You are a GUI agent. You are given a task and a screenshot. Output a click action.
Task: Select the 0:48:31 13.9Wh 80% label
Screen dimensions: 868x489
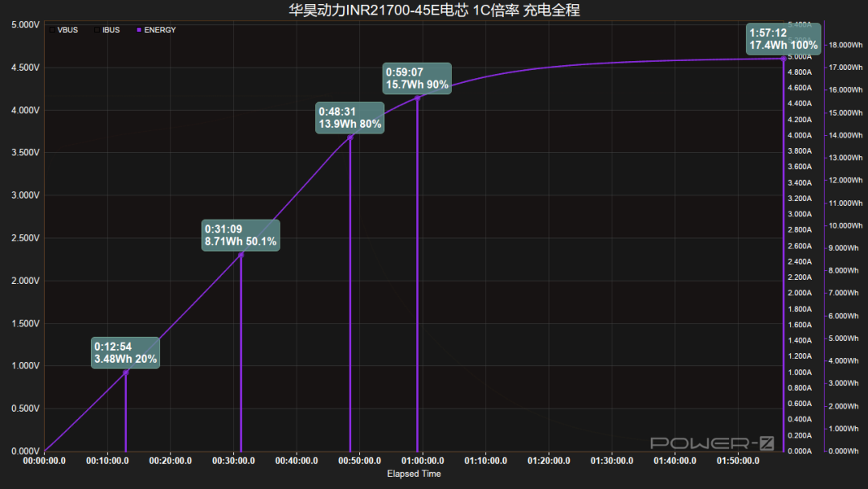tap(350, 117)
